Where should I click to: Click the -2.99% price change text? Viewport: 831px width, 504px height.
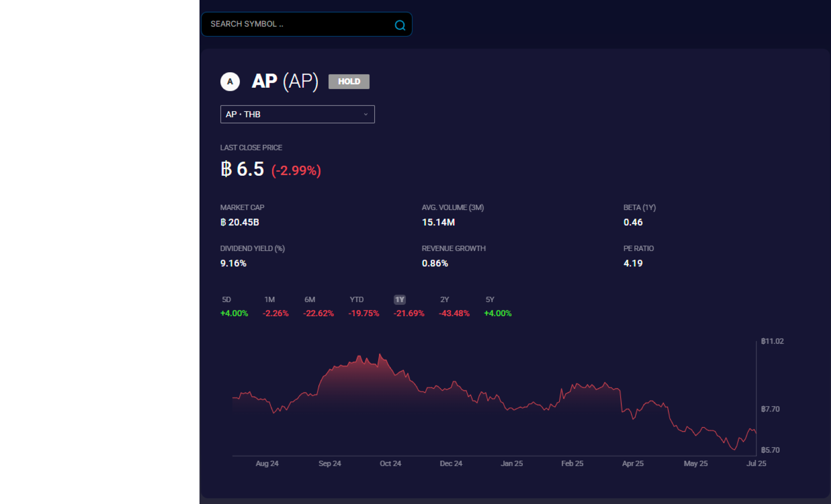coord(296,171)
